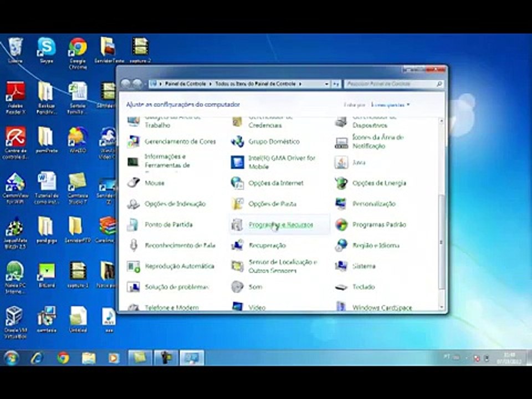This screenshot has height=399, width=532.
Task: Open the Programas Padrão icon
Action: [x=341, y=224]
